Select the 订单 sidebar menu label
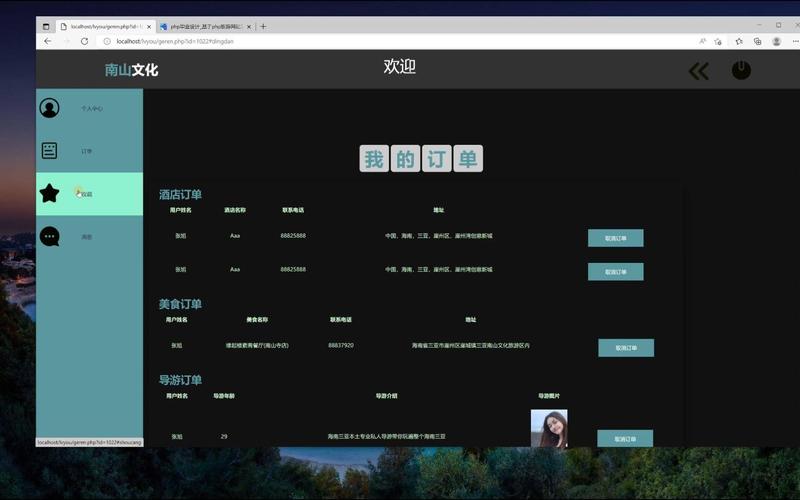Screen dimensions: 800x500 (87, 151)
